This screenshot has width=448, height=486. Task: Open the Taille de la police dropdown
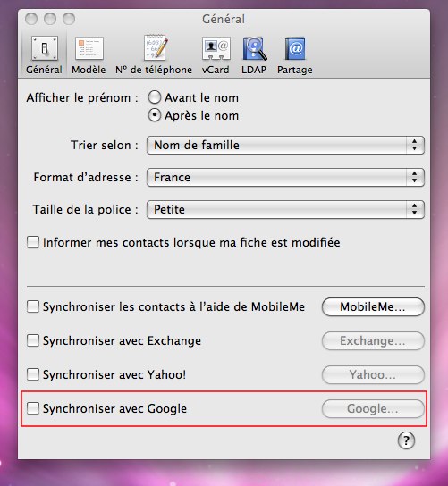[285, 209]
